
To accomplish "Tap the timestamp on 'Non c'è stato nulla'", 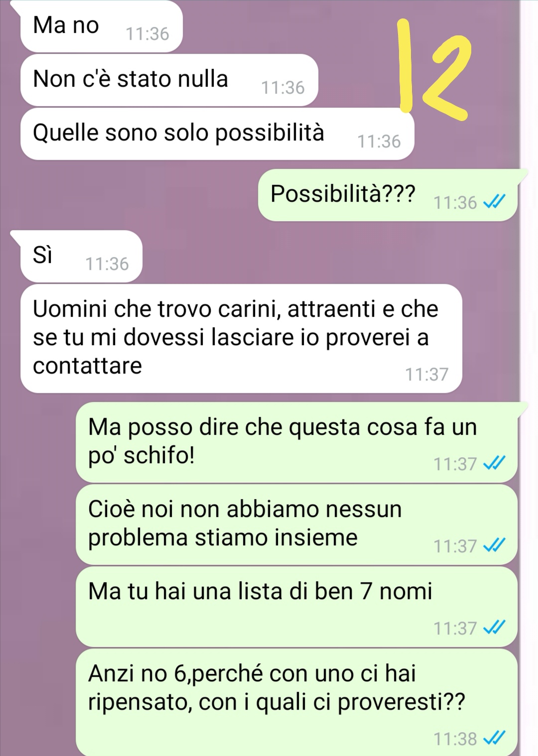I will [x=283, y=88].
